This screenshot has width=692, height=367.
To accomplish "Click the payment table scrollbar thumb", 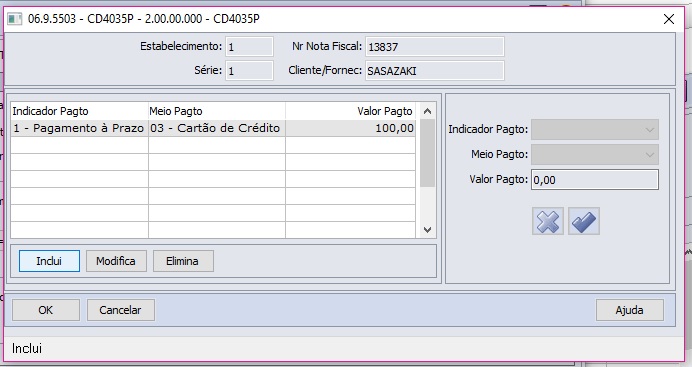I will (427, 153).
